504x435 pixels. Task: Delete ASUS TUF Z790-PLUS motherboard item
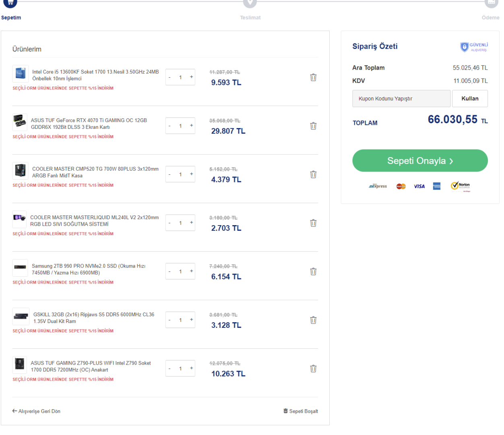(313, 369)
